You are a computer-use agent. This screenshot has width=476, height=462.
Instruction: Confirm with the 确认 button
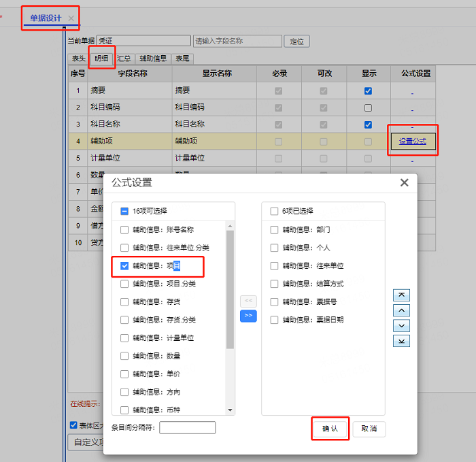(x=330, y=429)
